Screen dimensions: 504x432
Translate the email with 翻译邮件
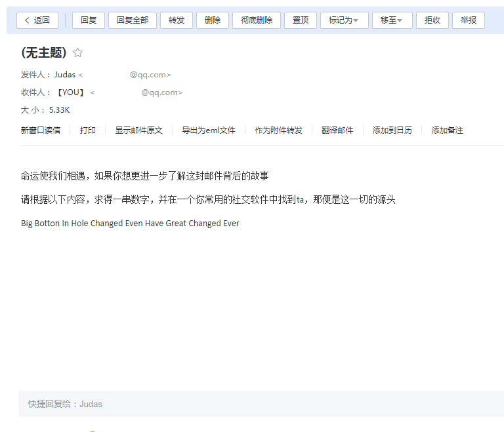pos(337,130)
